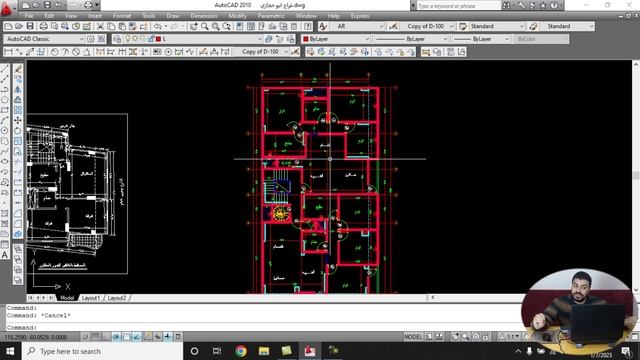The image size is (640, 360).
Task: Open the File menu
Action: [x=29, y=16]
